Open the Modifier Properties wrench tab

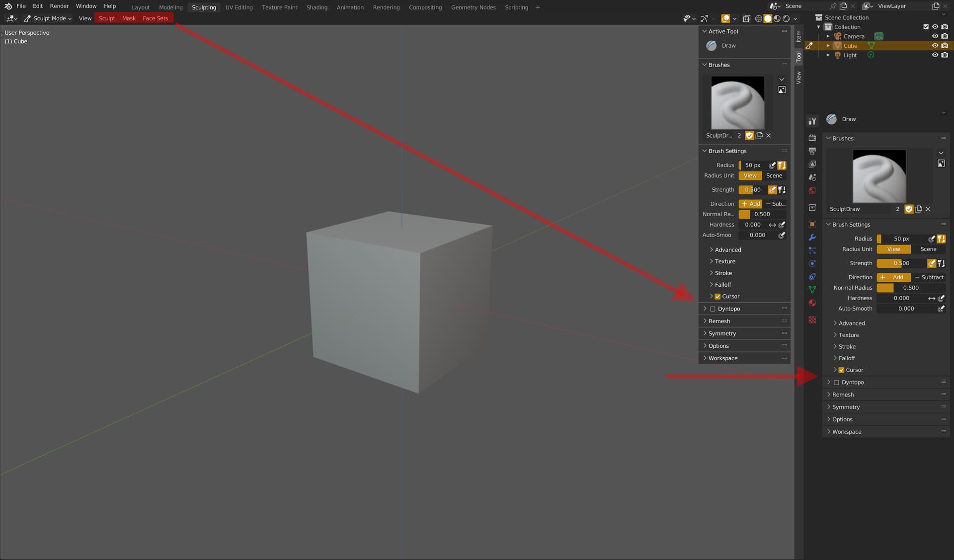coord(812,238)
